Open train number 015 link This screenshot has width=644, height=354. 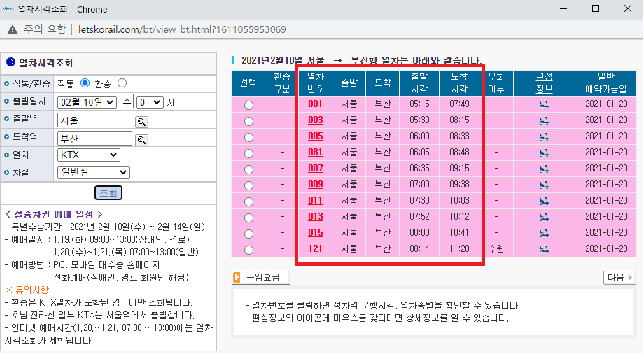(316, 232)
